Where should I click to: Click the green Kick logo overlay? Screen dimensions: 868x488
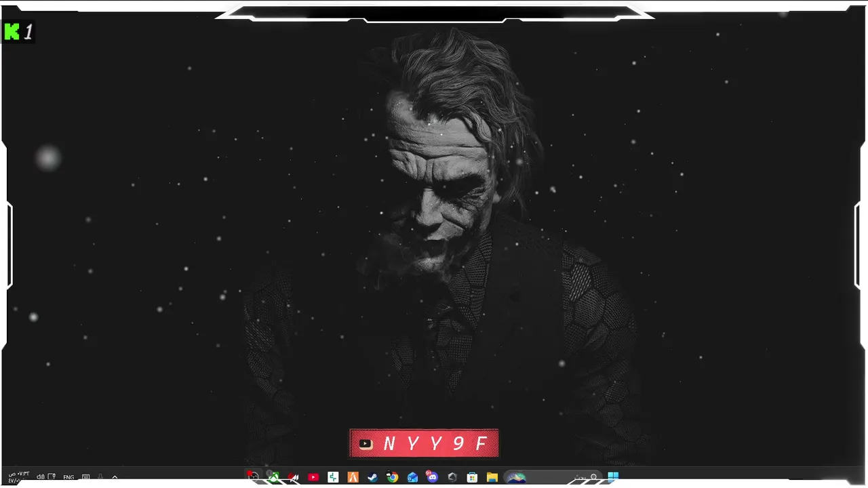12,31
